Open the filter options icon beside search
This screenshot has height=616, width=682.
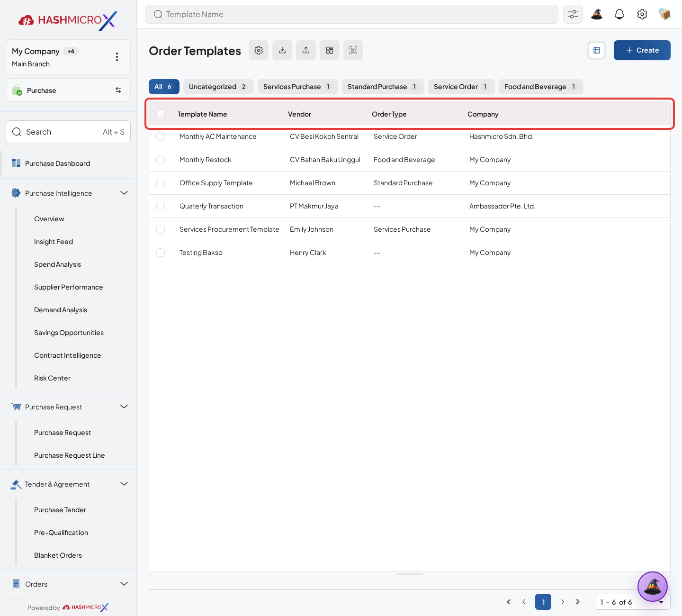pos(573,14)
